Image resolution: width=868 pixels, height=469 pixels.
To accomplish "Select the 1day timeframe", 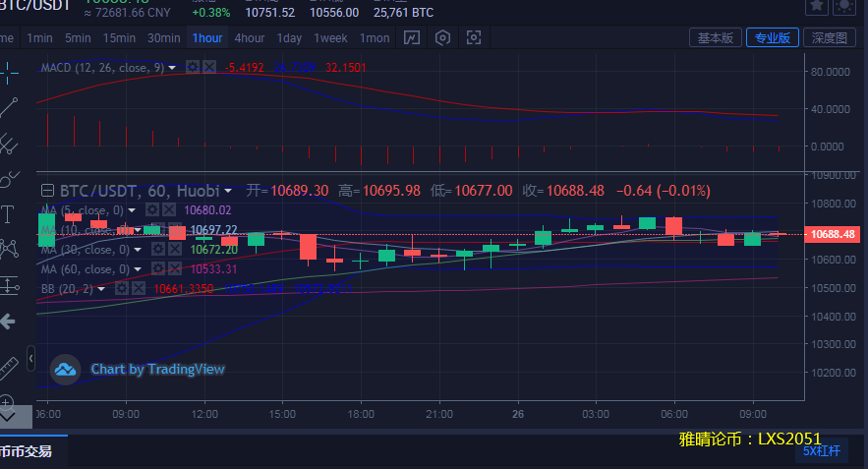I will click(289, 38).
